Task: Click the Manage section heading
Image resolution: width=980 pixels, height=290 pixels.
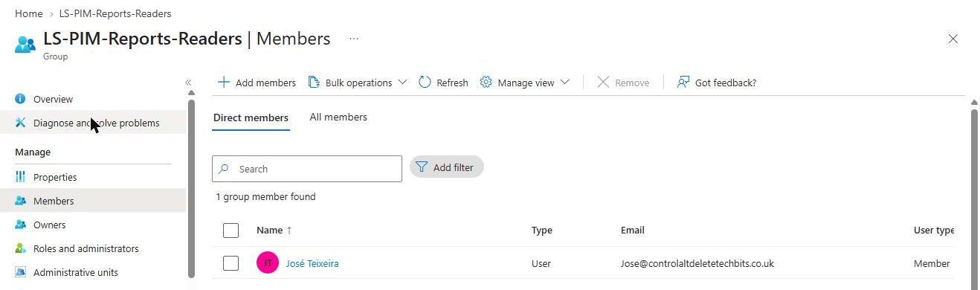Action: point(33,152)
